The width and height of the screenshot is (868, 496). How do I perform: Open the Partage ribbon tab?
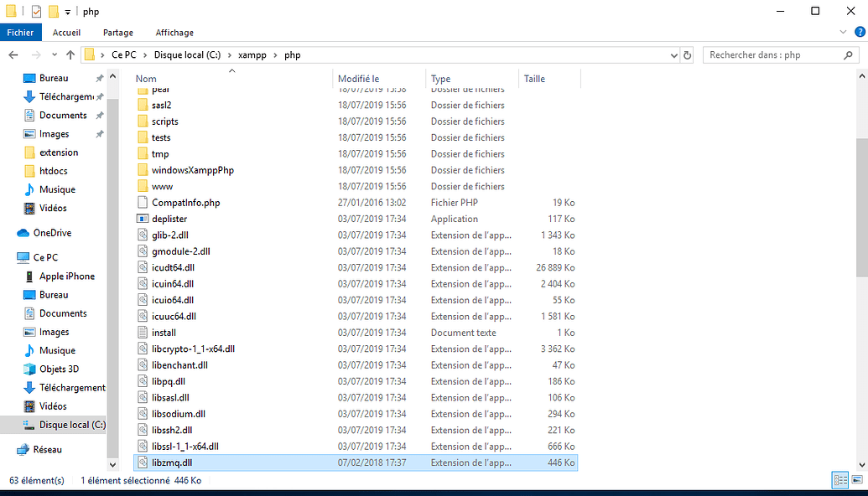tap(118, 33)
